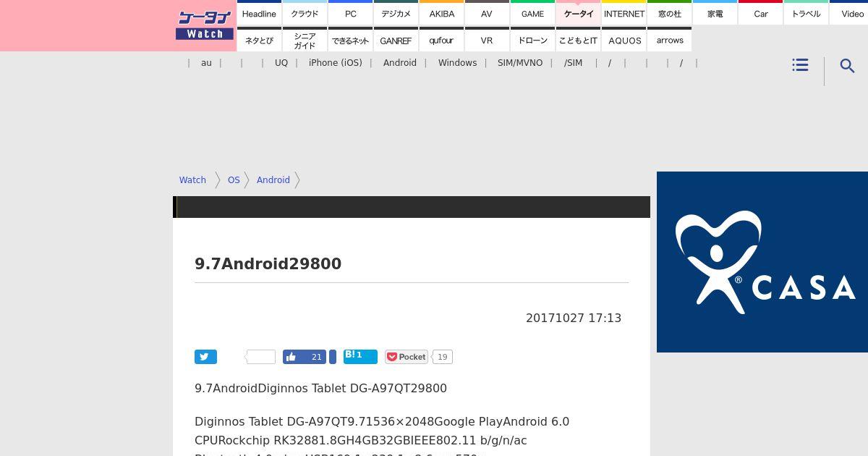Image resolution: width=868 pixels, height=456 pixels.
Task: Click the Pocket count bubble 19
Action: [443, 357]
